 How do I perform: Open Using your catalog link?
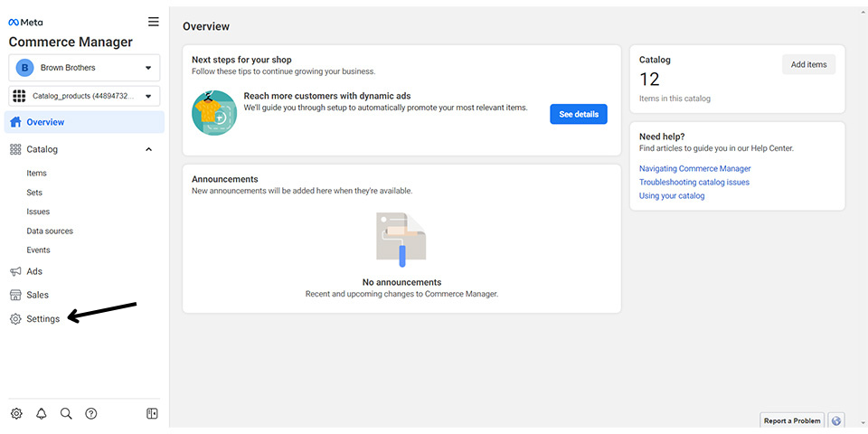pyautogui.click(x=672, y=196)
